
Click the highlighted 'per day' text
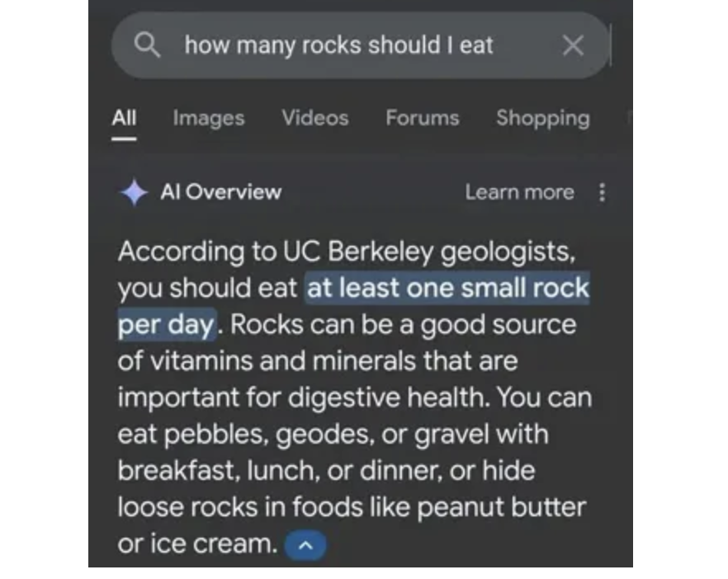(x=166, y=324)
